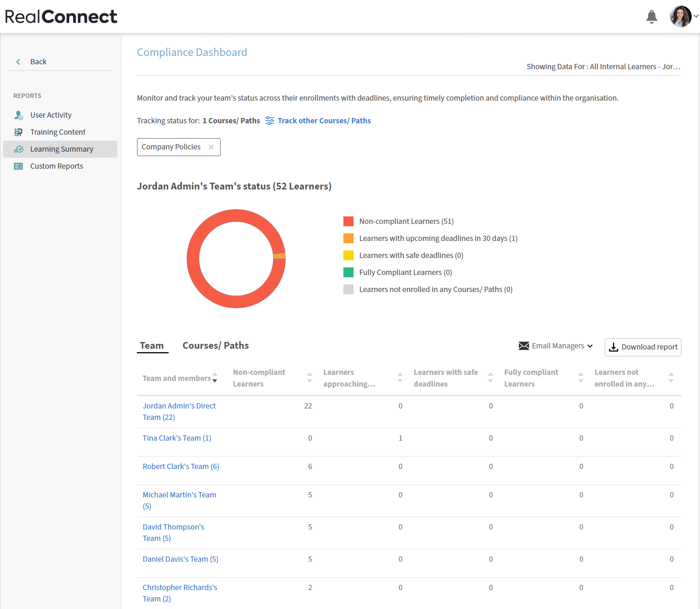The height and width of the screenshot is (609, 700).
Task: Click the grey not enrolled legend swatch
Action: tap(348, 289)
